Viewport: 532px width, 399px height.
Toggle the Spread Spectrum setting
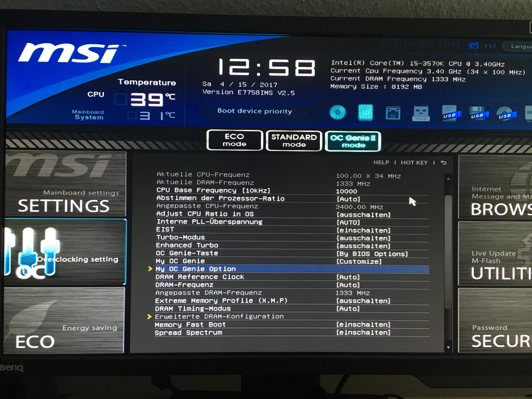[x=363, y=333]
